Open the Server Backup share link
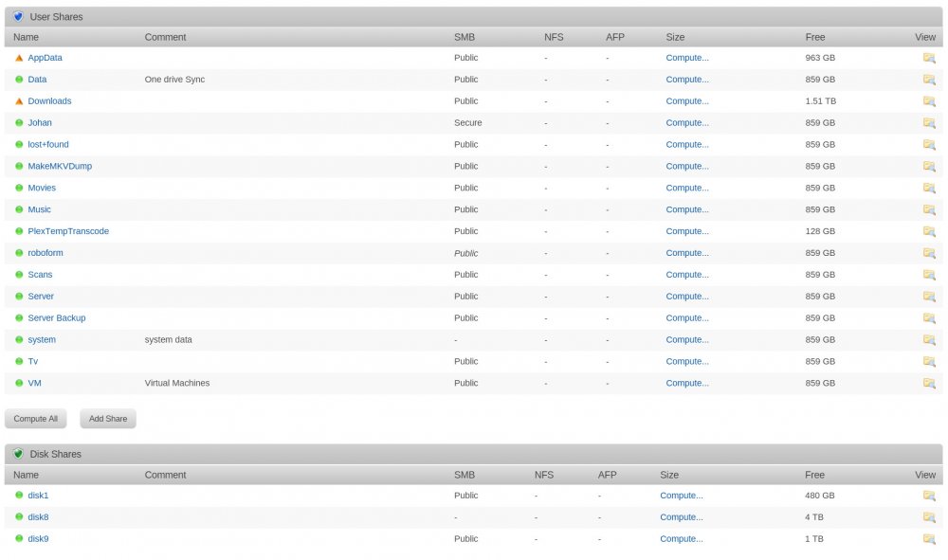 point(57,318)
